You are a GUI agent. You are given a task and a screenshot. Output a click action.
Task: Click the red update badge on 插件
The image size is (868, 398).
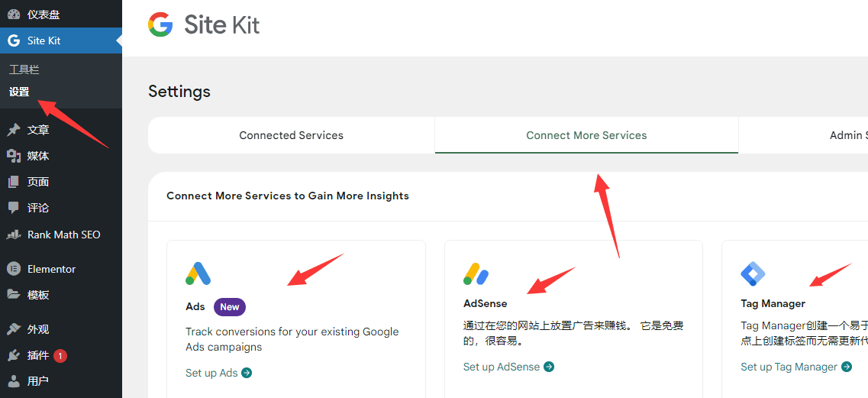click(60, 355)
